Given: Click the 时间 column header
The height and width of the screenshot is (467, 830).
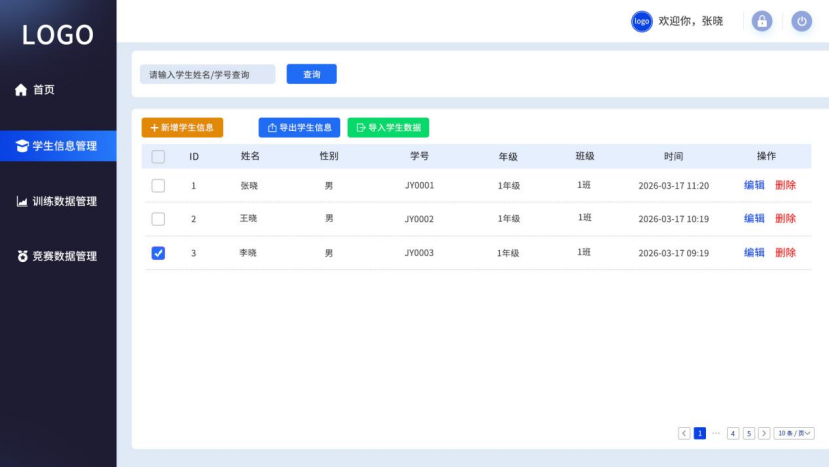Looking at the screenshot, I should [673, 156].
